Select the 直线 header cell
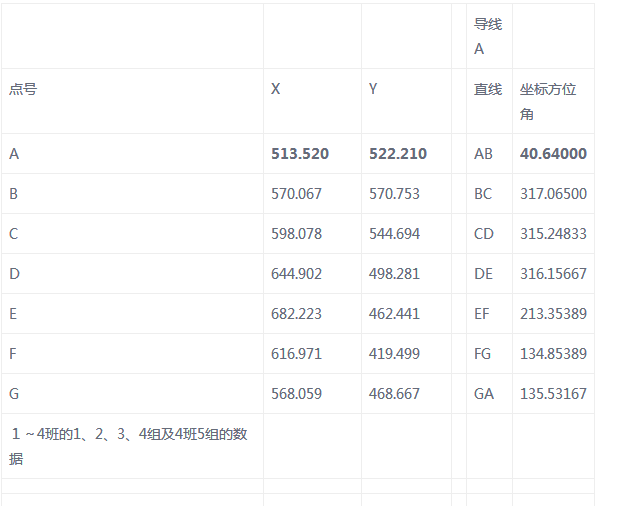 (488, 89)
